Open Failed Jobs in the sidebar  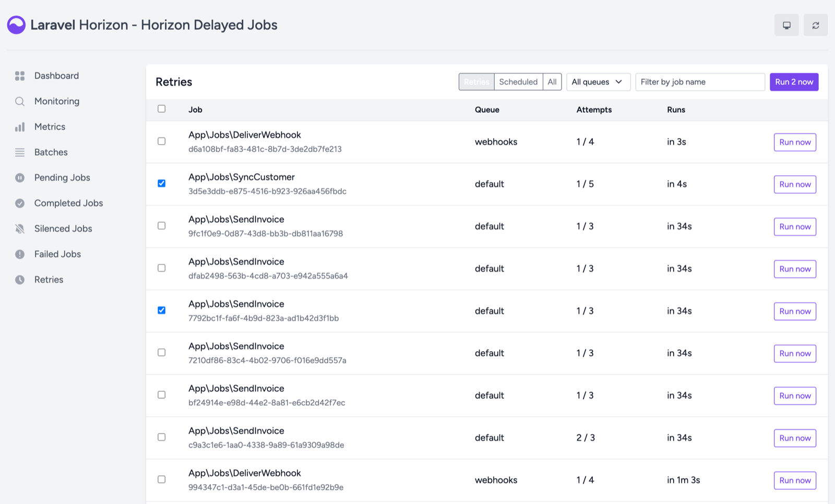(x=57, y=254)
